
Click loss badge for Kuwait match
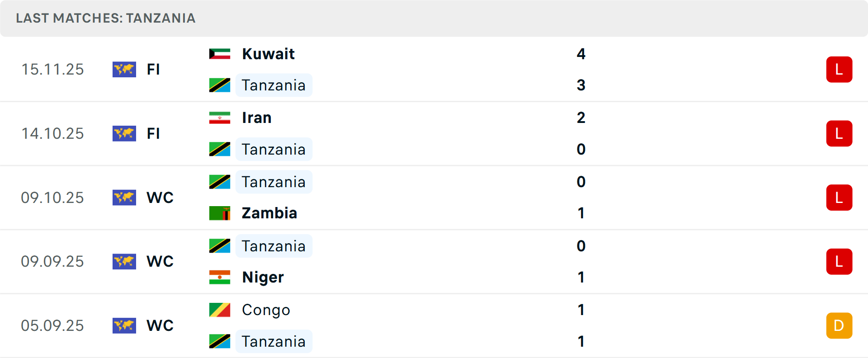click(839, 69)
